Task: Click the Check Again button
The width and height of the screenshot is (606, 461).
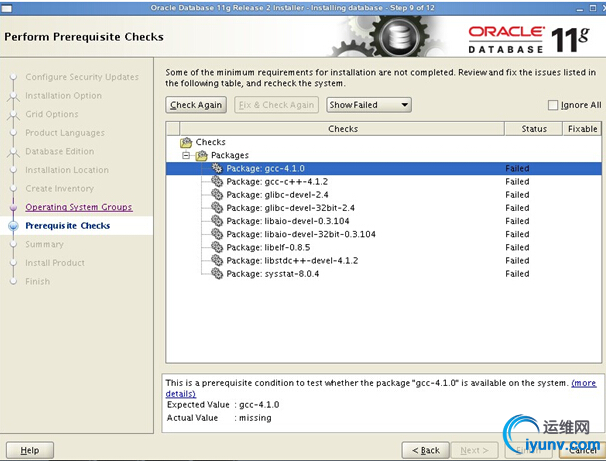Action: 196,105
